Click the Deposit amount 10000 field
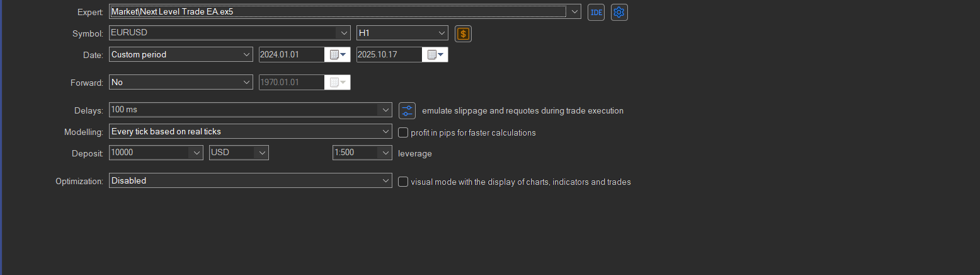The height and width of the screenshot is (275, 980). point(149,153)
